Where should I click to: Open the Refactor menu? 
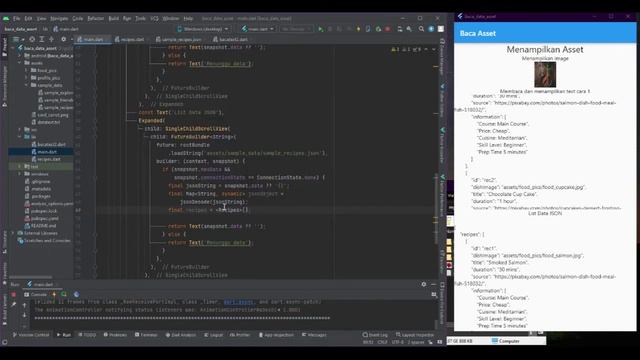[x=96, y=18]
